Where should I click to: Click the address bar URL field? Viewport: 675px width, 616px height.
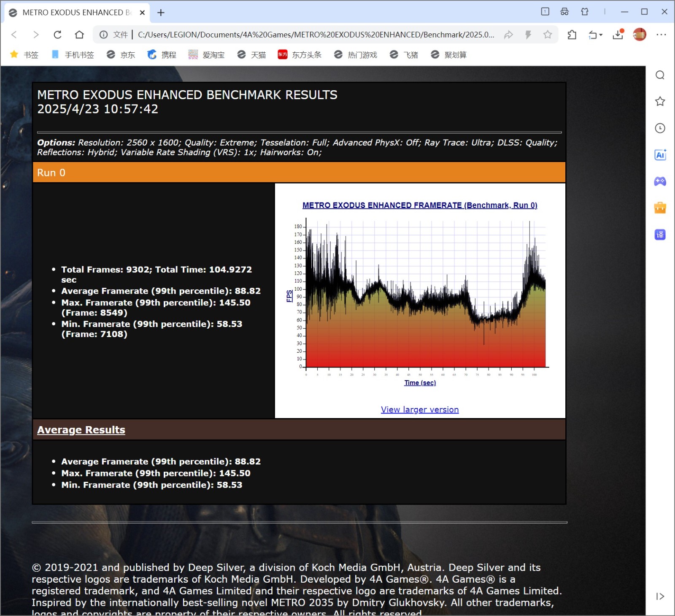(316, 35)
